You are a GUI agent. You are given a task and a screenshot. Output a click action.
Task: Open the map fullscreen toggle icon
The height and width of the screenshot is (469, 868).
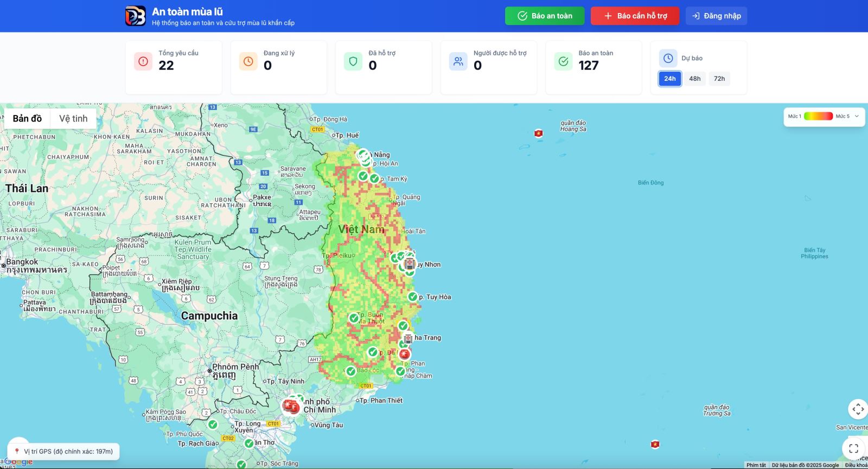853,448
